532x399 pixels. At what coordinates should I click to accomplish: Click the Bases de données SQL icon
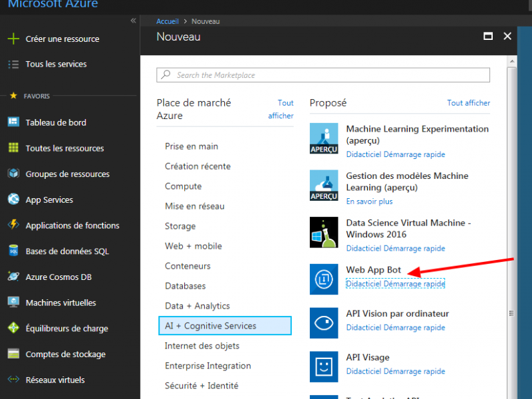click(x=13, y=251)
